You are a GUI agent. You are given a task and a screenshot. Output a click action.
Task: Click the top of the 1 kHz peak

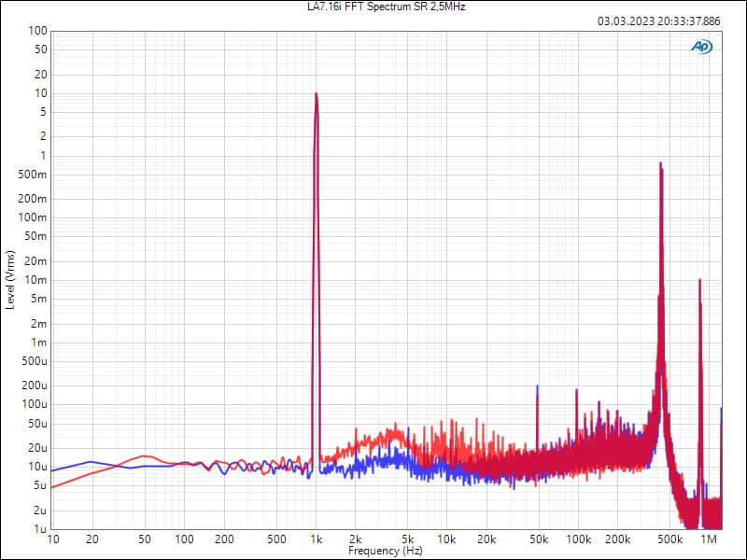click(317, 94)
